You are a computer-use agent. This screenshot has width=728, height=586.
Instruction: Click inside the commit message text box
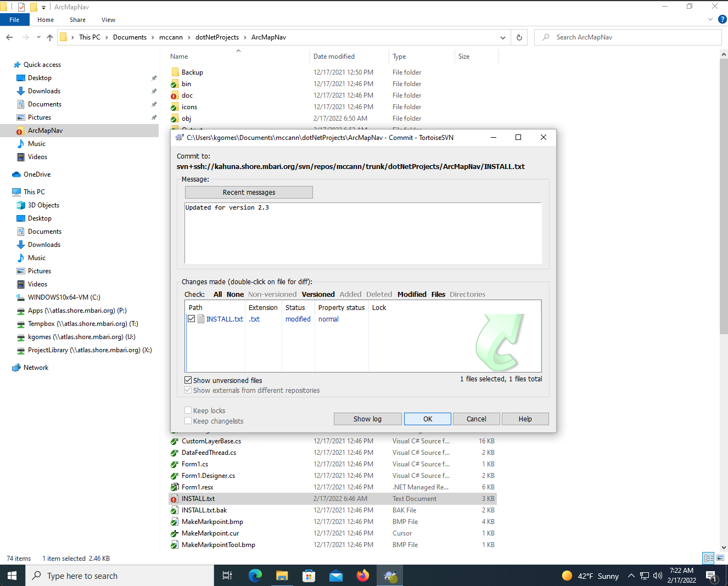[363, 233]
